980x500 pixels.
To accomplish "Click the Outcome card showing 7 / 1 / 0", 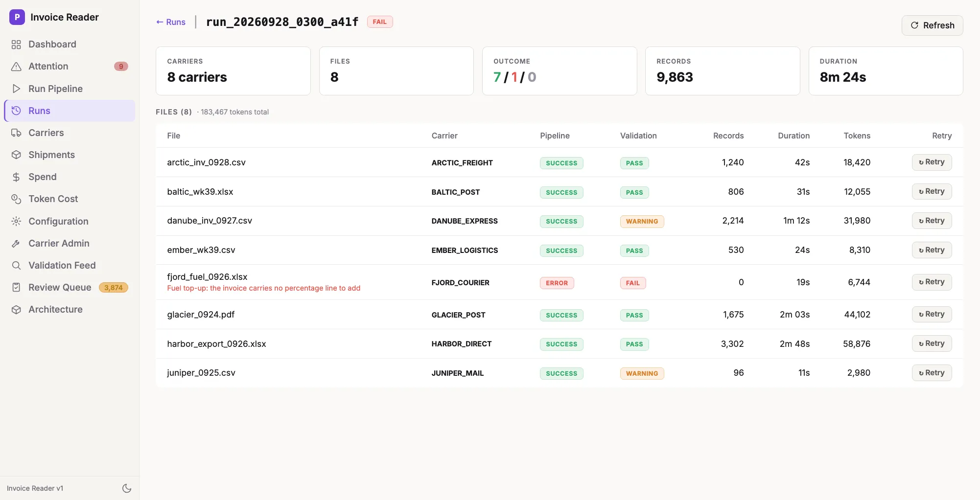I will tap(560, 71).
